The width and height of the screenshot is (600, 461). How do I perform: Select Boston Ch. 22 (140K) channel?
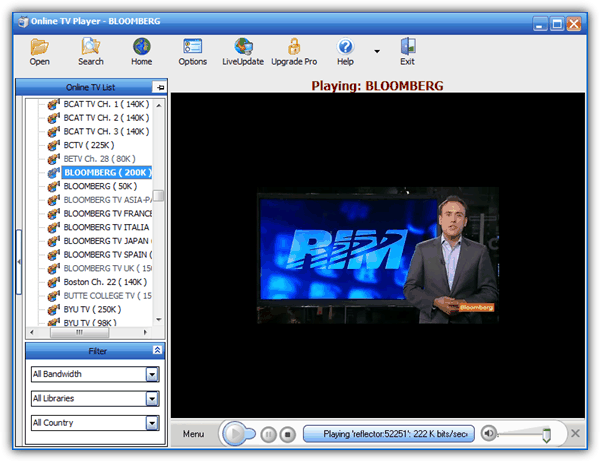[x=105, y=282]
